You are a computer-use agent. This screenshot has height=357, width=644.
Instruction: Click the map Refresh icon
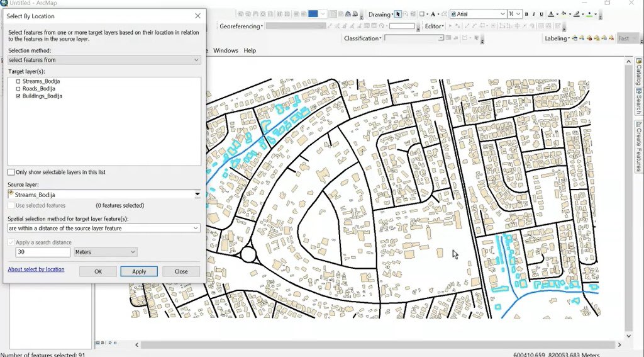point(109,343)
